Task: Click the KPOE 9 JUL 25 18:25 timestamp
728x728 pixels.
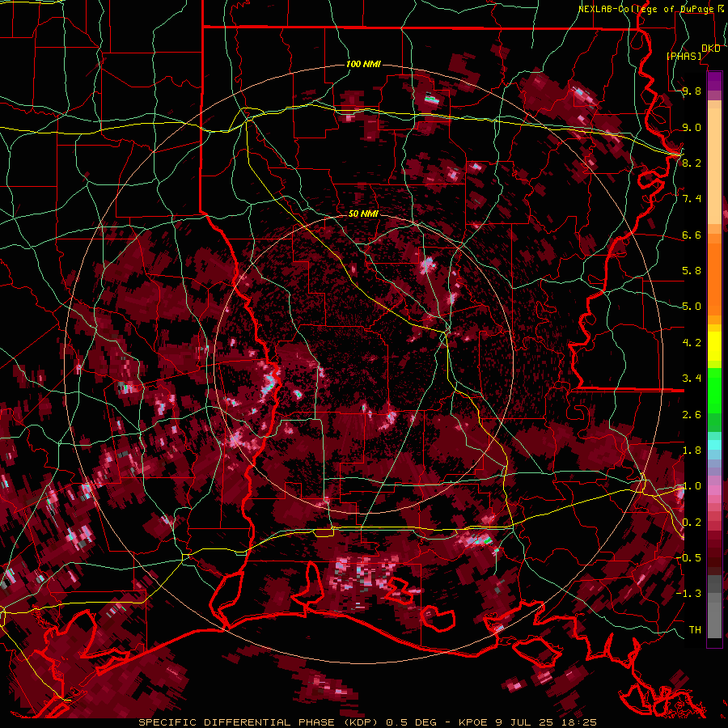Action: 527,722
